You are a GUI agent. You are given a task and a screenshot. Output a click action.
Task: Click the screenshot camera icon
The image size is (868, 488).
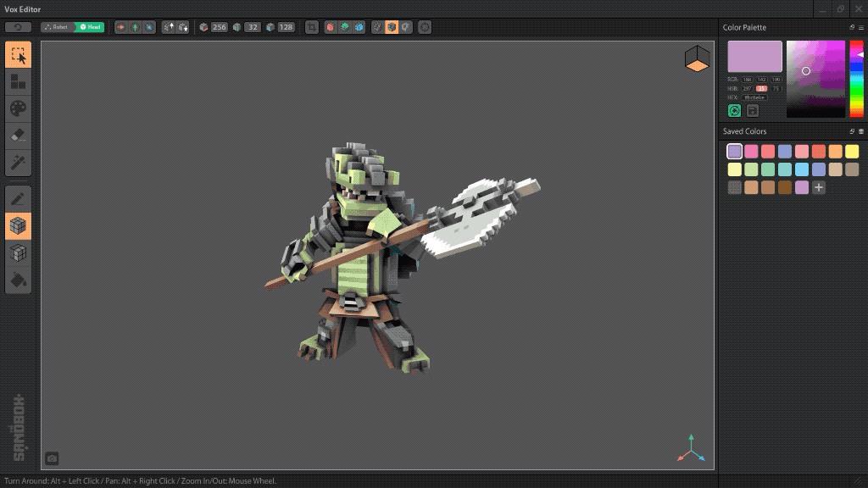coord(52,458)
